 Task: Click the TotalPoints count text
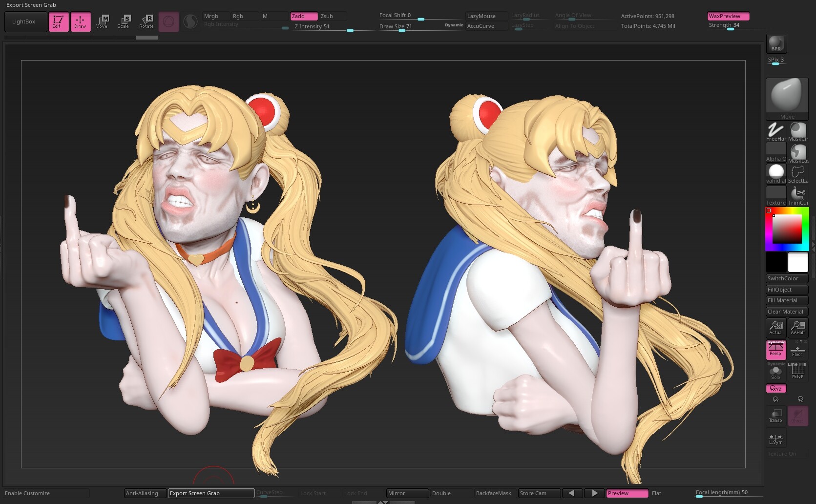pos(648,26)
